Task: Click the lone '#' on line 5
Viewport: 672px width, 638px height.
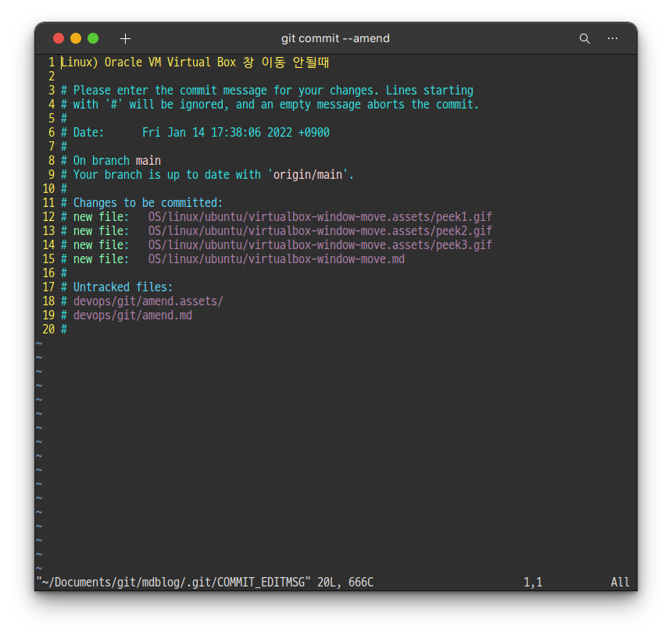Action: click(x=64, y=118)
